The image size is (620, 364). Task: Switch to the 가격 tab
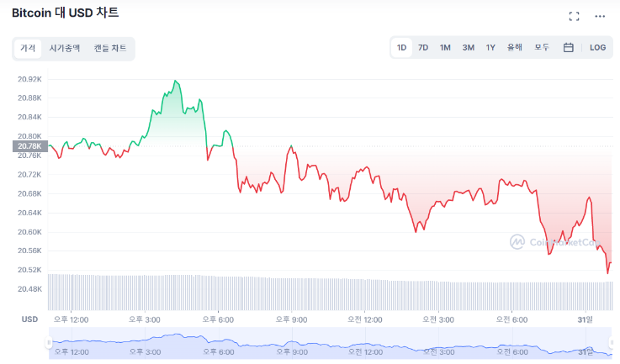(x=29, y=49)
